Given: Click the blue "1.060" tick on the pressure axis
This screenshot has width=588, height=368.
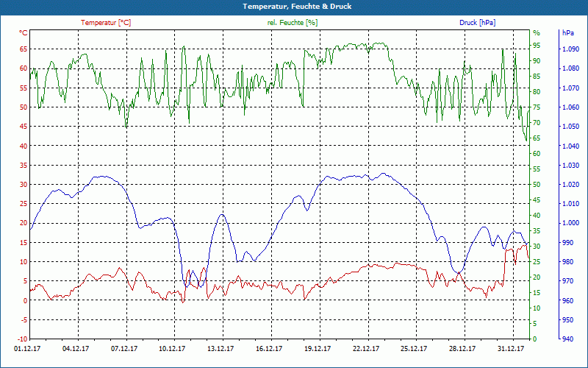Looking at the screenshot, I should point(571,107).
